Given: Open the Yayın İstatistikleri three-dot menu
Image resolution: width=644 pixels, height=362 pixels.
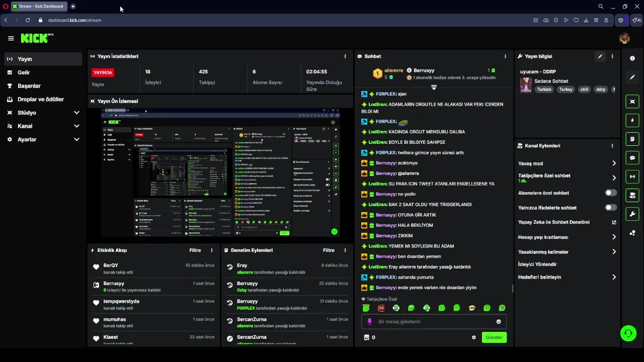Looking at the screenshot, I should [x=345, y=56].
